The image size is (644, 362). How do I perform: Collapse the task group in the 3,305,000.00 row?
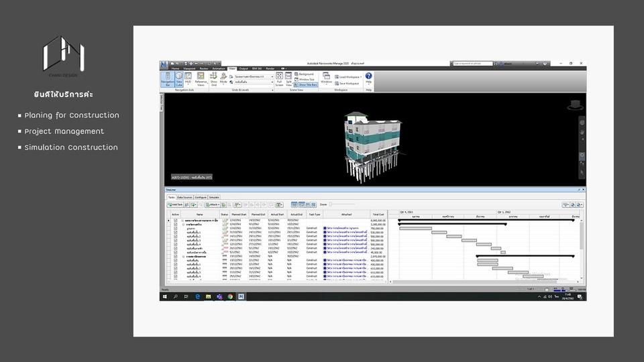184,225
